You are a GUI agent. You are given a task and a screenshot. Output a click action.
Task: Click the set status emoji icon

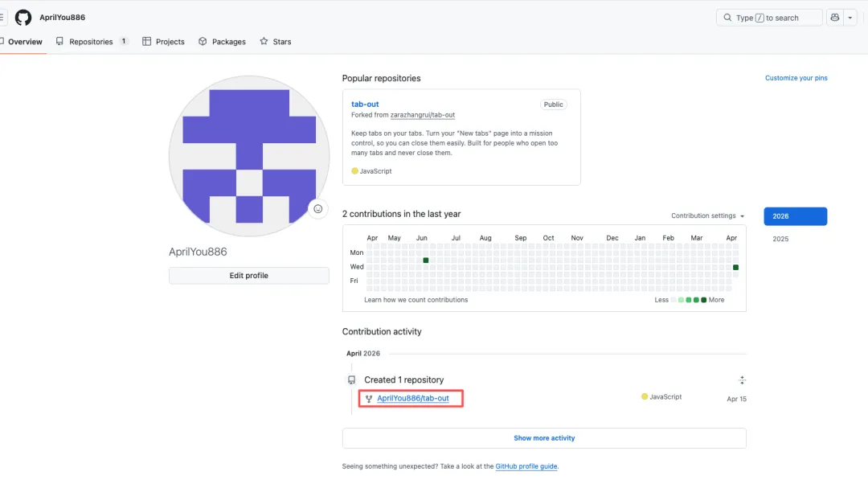point(318,209)
